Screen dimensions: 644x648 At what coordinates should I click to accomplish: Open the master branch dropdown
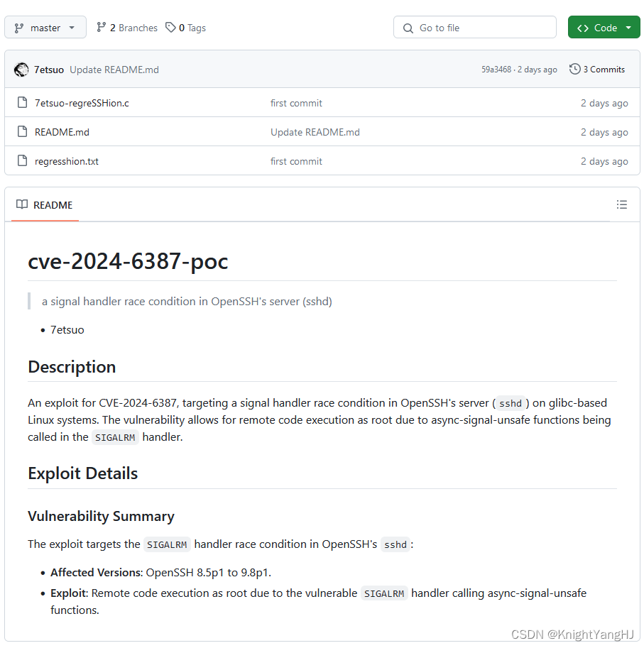point(45,28)
